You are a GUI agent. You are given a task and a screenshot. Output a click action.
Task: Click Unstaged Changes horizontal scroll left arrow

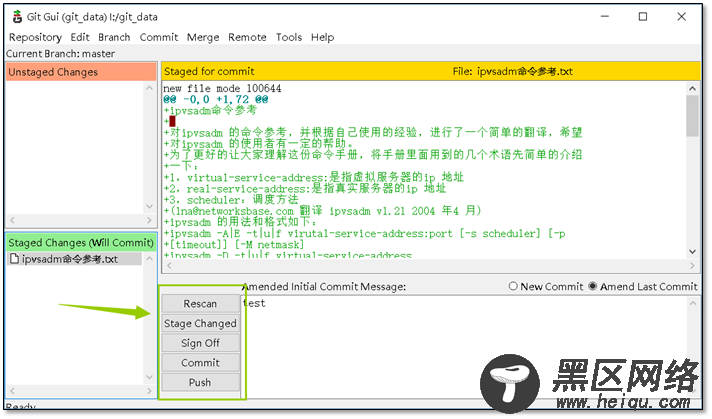[x=12, y=220]
